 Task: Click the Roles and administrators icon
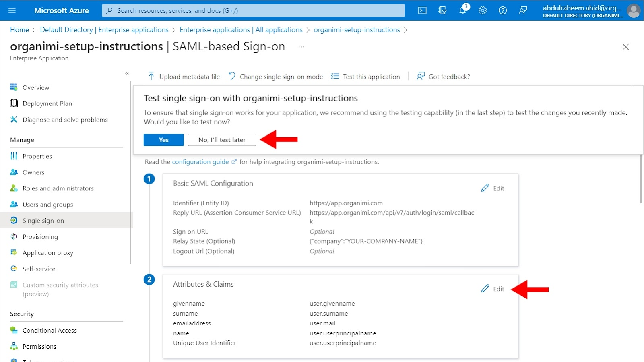(x=14, y=188)
